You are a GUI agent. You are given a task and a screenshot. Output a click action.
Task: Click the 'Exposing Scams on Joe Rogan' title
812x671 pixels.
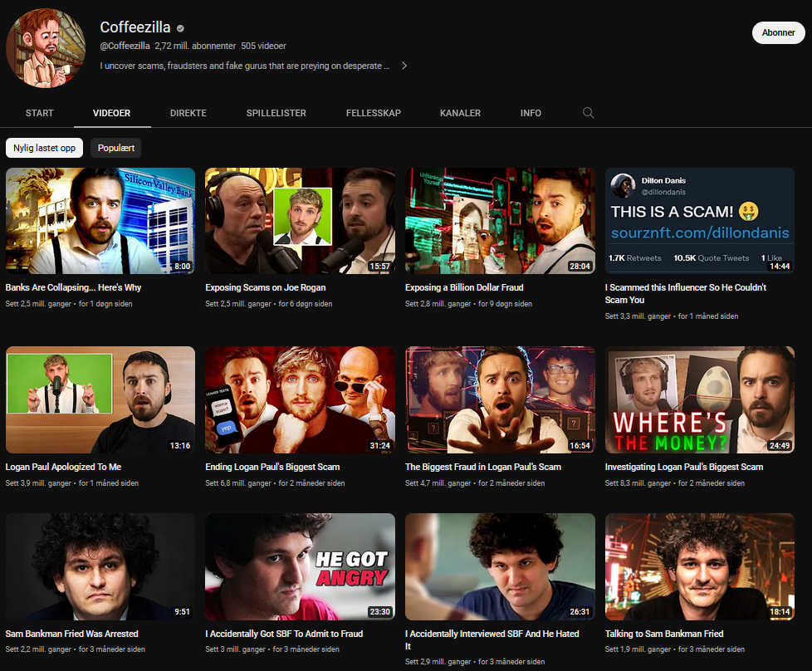click(x=265, y=287)
